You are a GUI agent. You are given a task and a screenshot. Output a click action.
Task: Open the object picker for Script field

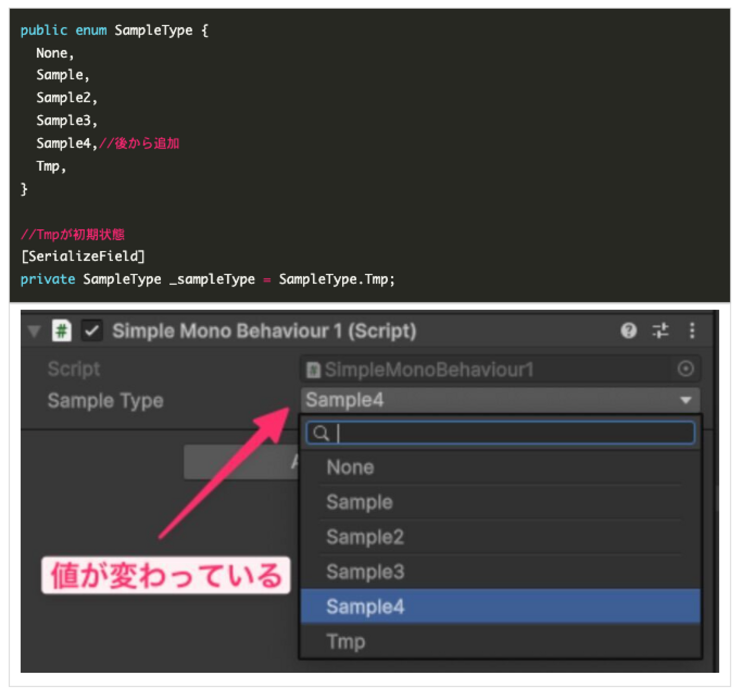(x=685, y=369)
